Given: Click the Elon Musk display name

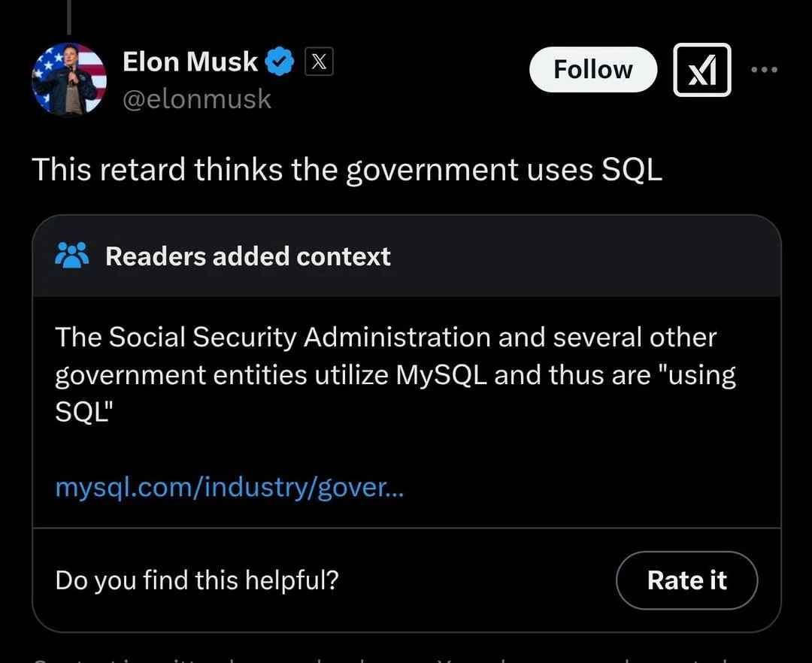Looking at the screenshot, I should [189, 62].
